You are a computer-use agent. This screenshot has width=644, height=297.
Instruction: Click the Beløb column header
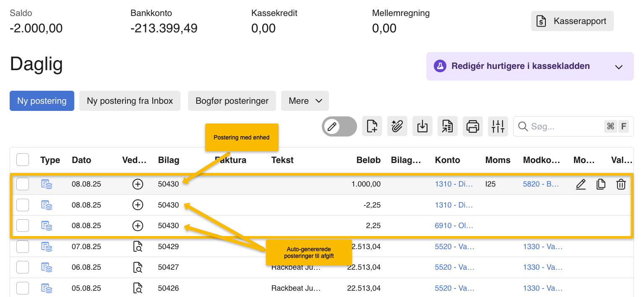pos(368,160)
